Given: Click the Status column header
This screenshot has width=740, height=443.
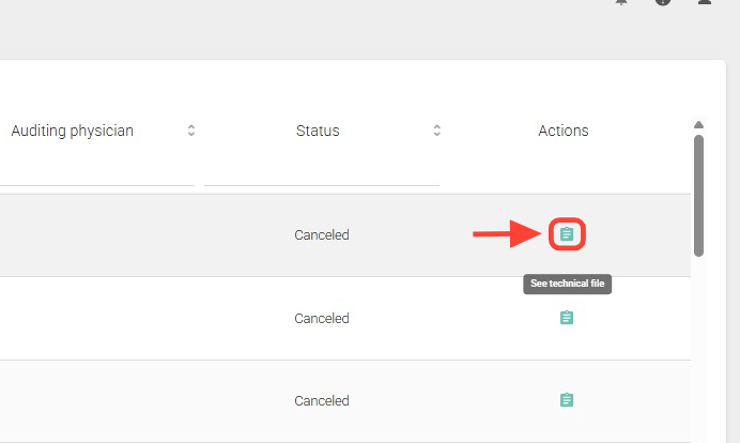Looking at the screenshot, I should tap(317, 131).
